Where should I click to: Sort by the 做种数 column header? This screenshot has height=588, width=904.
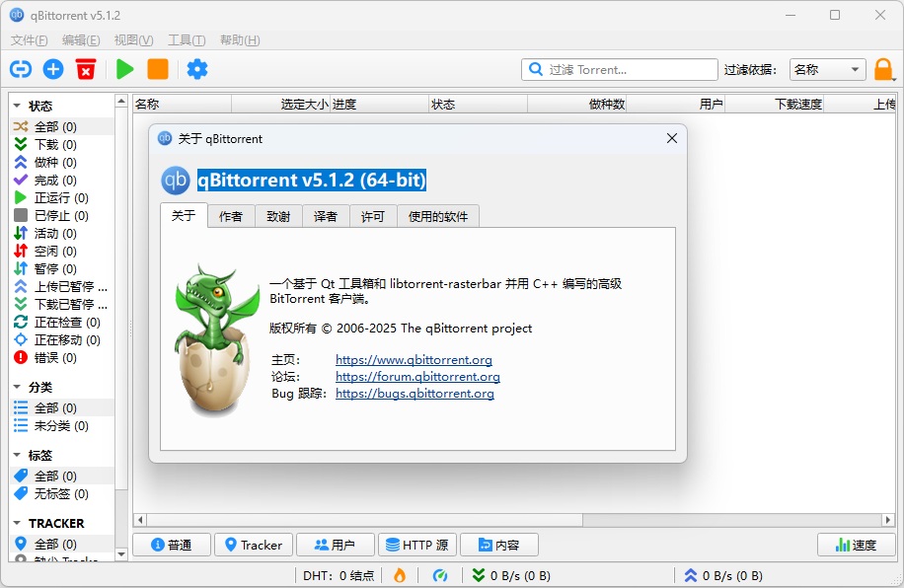click(576, 105)
